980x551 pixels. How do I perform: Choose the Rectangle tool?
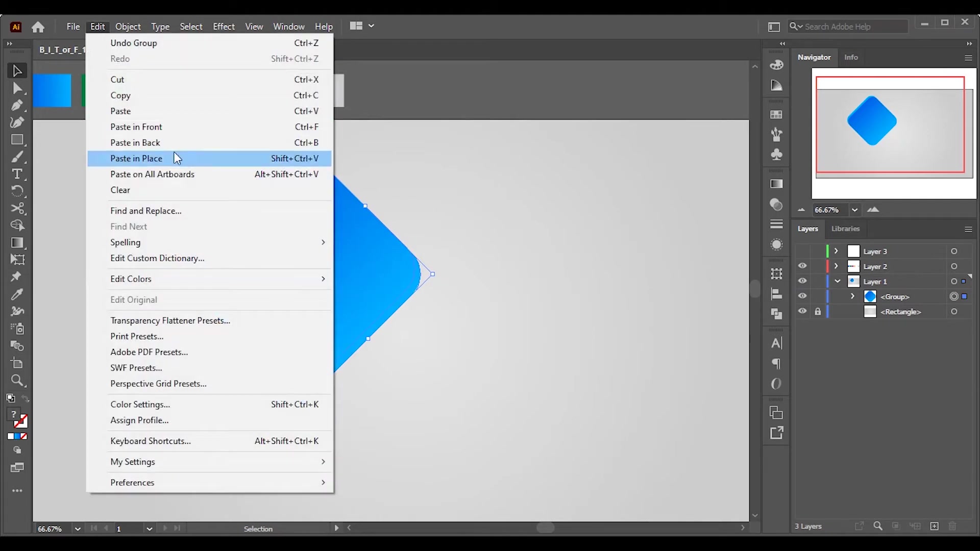(x=17, y=140)
